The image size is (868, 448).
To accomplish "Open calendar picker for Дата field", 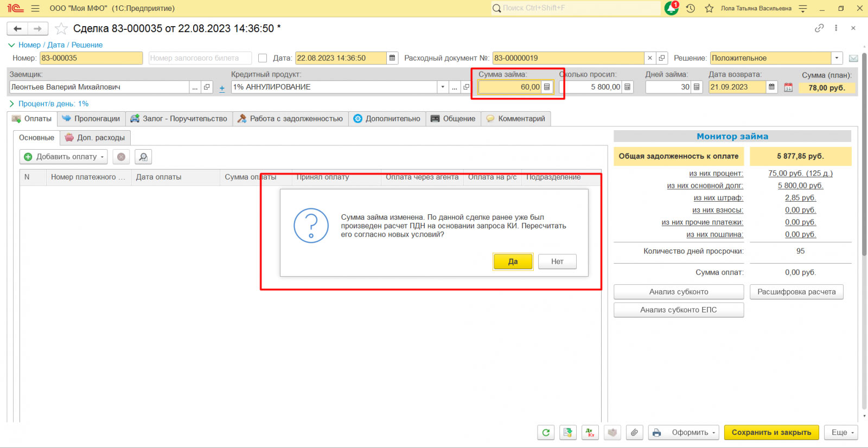I will point(392,58).
